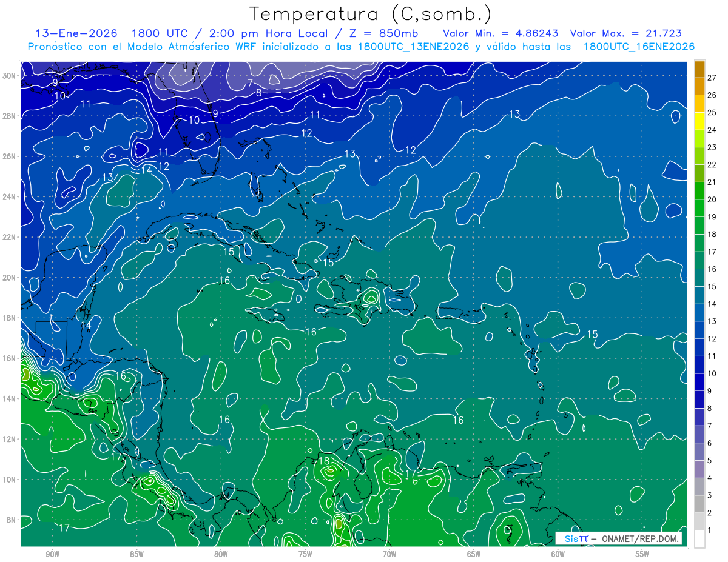Click 'Valor Max. = 21.723' text

tap(625, 33)
